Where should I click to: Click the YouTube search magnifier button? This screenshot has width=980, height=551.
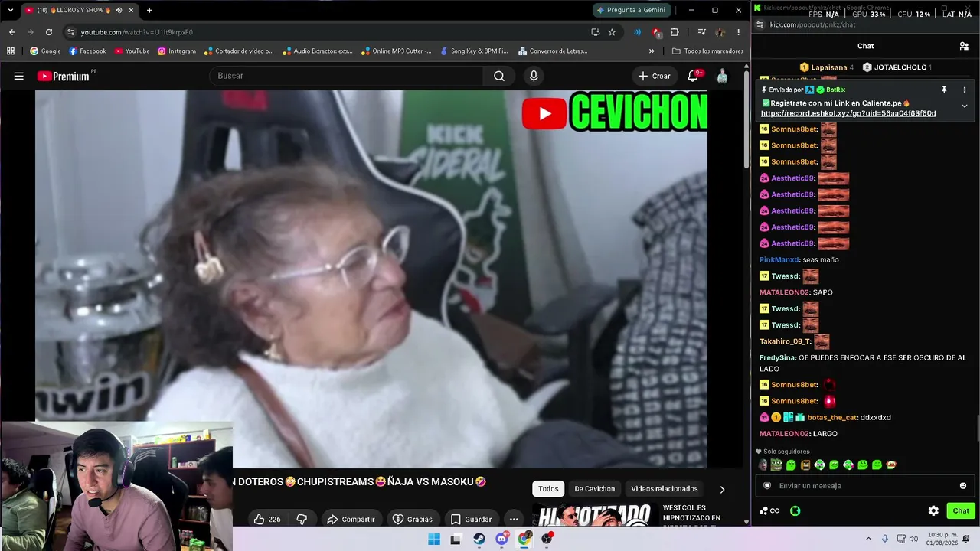click(x=499, y=76)
